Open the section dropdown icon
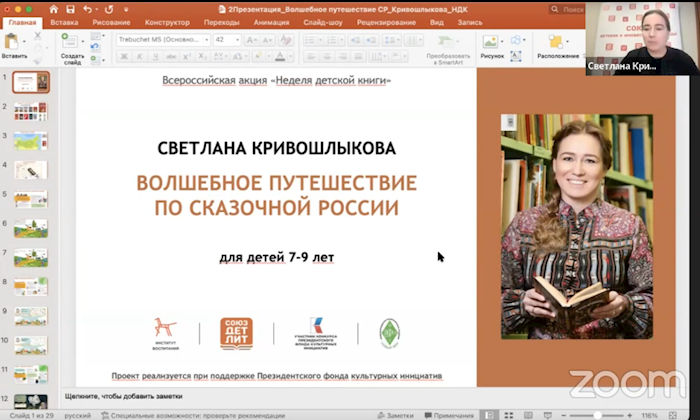The width and height of the screenshot is (700, 420). pos(97,59)
